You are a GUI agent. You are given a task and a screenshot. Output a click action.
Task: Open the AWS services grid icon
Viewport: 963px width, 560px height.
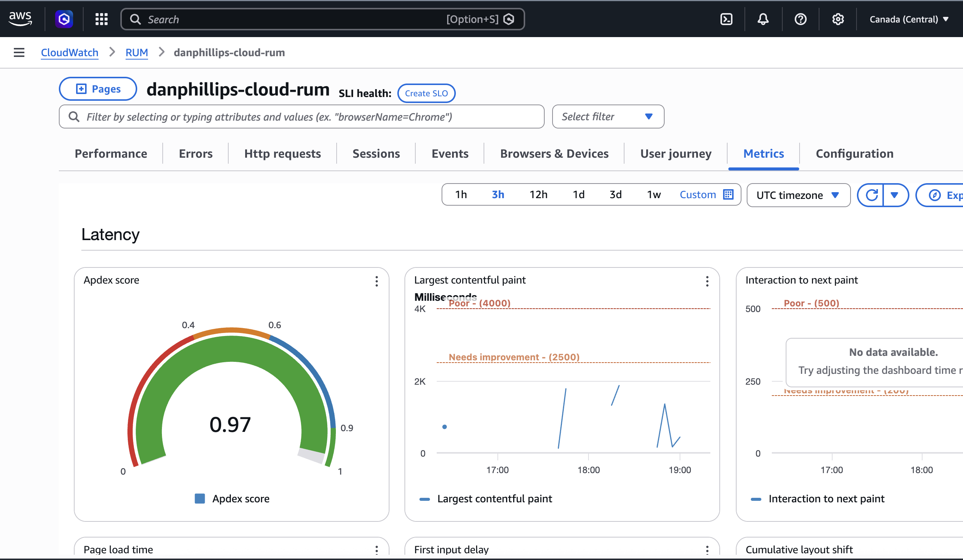[101, 19]
